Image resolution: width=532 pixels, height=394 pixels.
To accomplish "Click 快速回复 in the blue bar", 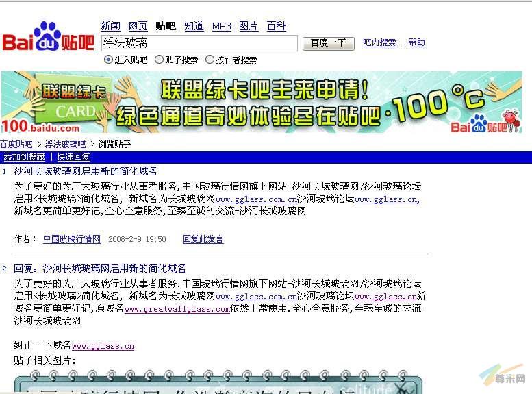I will tap(74, 157).
